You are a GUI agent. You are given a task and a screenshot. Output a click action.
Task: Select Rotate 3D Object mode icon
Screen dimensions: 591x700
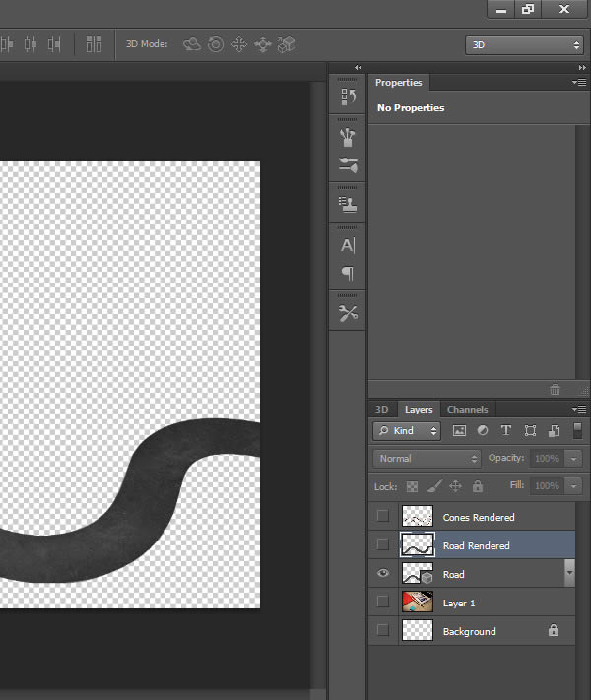pyautogui.click(x=192, y=44)
